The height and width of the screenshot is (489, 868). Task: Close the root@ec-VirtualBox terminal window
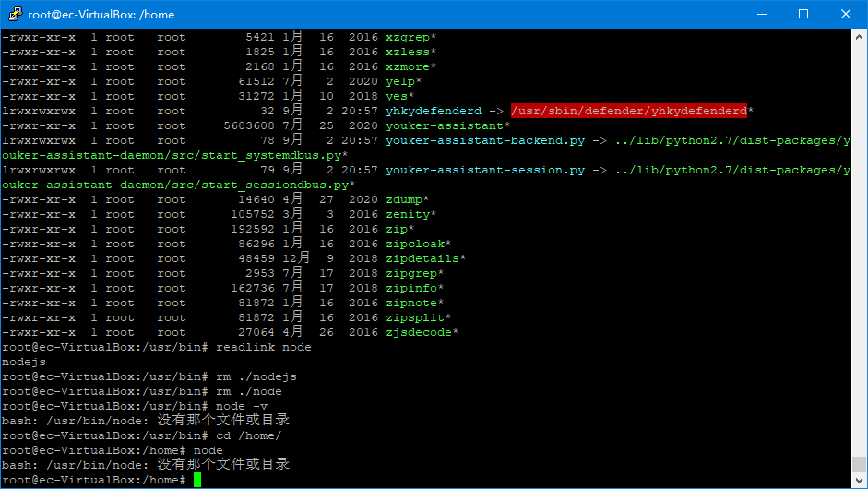845,14
